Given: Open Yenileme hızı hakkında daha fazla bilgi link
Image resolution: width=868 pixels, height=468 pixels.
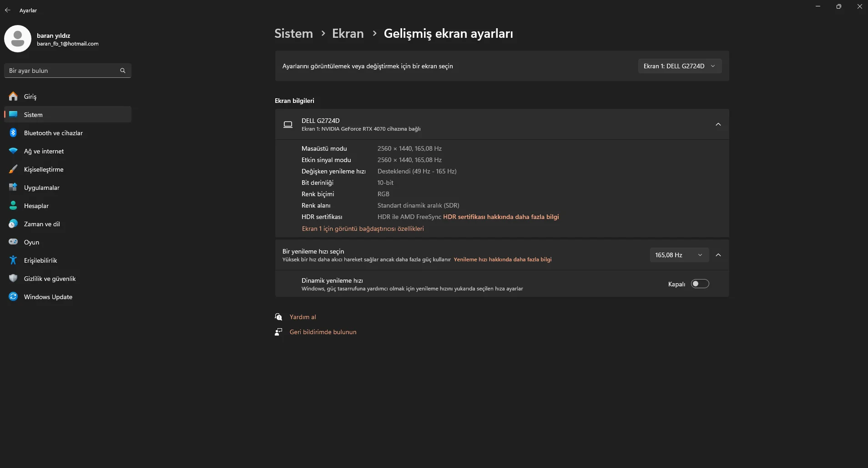Looking at the screenshot, I should [x=502, y=259].
